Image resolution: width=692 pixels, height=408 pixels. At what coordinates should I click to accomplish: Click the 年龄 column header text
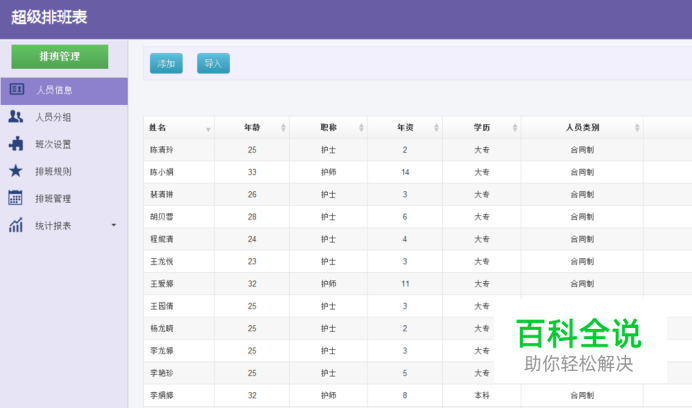tap(252, 128)
